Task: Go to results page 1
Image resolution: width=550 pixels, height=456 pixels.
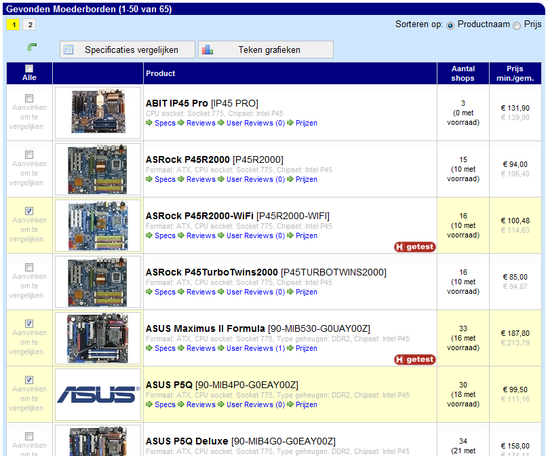Action: pyautogui.click(x=14, y=25)
